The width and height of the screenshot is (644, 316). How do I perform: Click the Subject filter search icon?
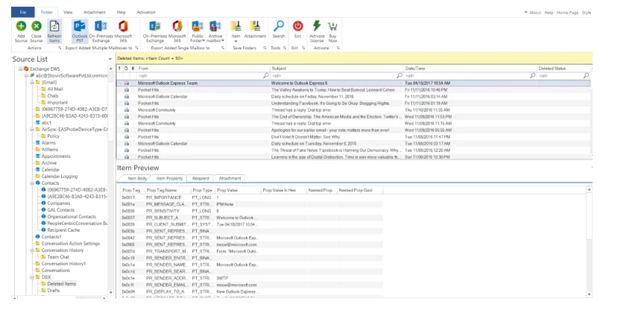tap(400, 75)
